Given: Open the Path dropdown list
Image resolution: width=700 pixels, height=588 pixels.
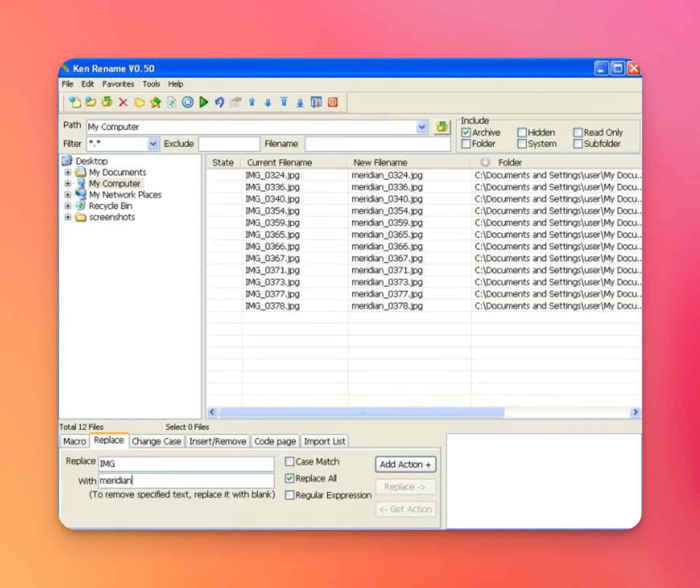Looking at the screenshot, I should 422,127.
